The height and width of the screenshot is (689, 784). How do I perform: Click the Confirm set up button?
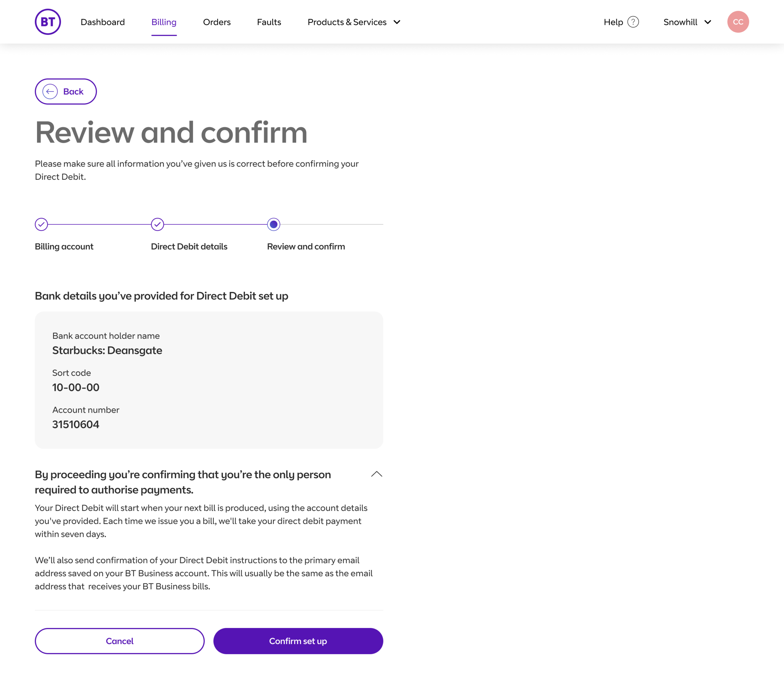pyautogui.click(x=298, y=641)
